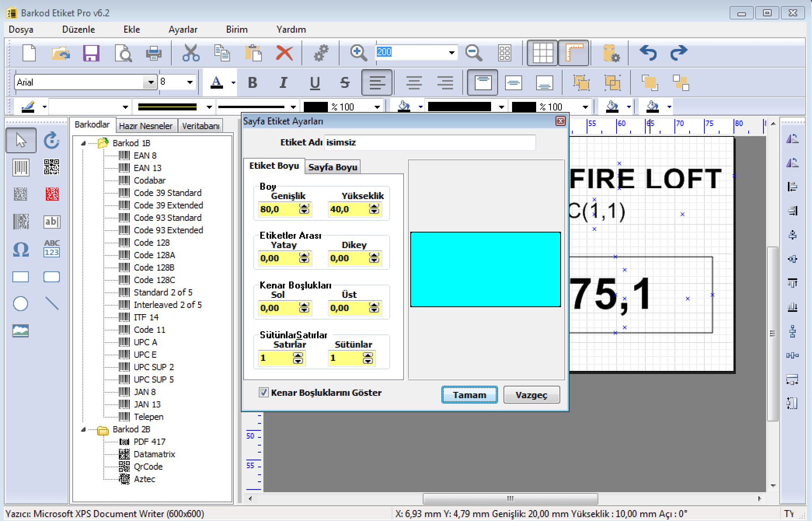Click the font color A swatch
This screenshot has width=812, height=521.
click(x=216, y=82)
